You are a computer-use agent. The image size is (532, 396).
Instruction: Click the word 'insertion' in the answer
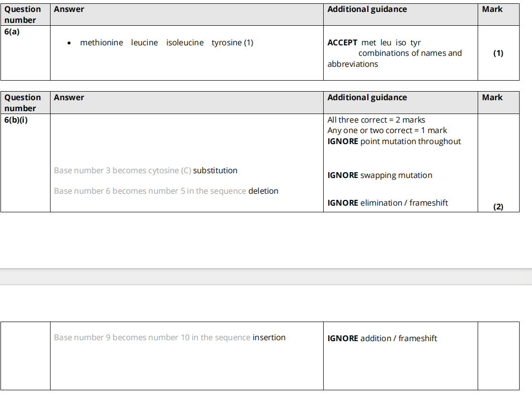click(269, 338)
